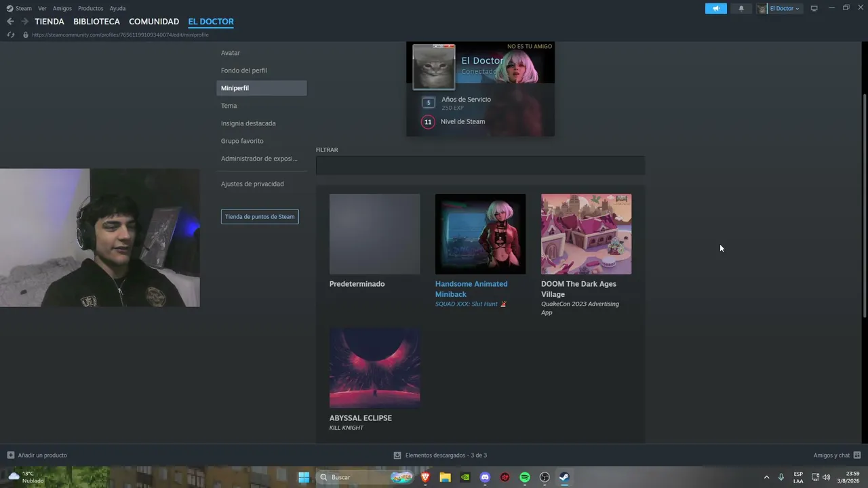Open the Windows Start menu
Screen dimensions: 868x488
304,477
